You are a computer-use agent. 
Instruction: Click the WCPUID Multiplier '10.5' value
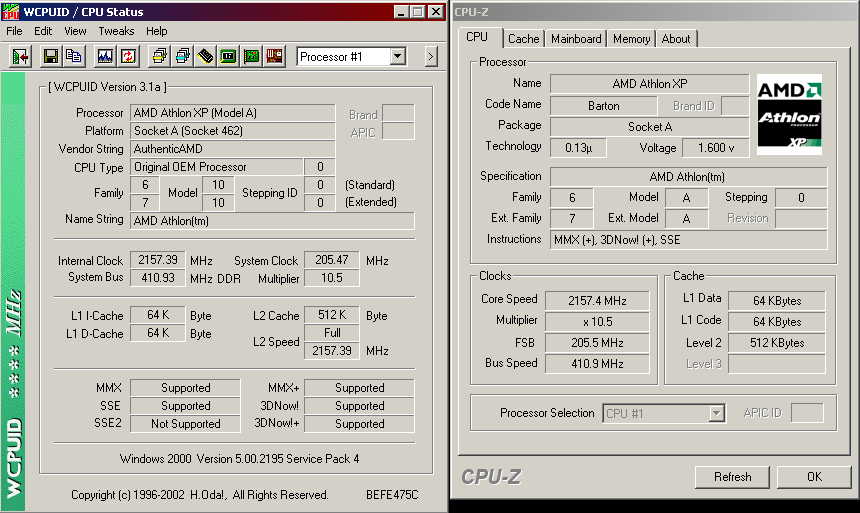pos(331,278)
